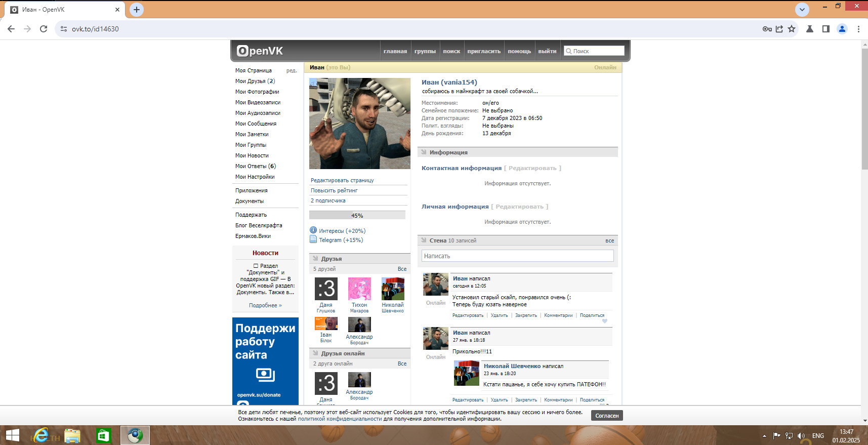
Task: Open Мои Сообщения in the sidebar
Action: pos(256,124)
